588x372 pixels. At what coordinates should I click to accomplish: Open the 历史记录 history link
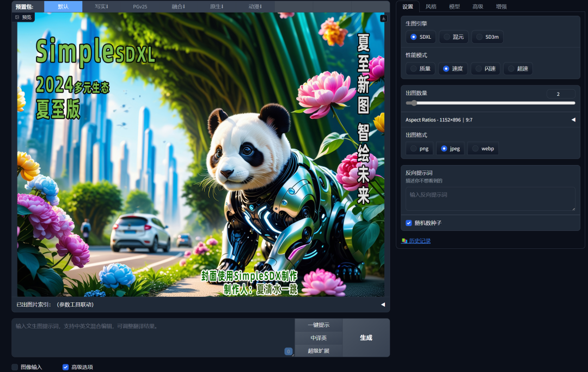point(416,241)
